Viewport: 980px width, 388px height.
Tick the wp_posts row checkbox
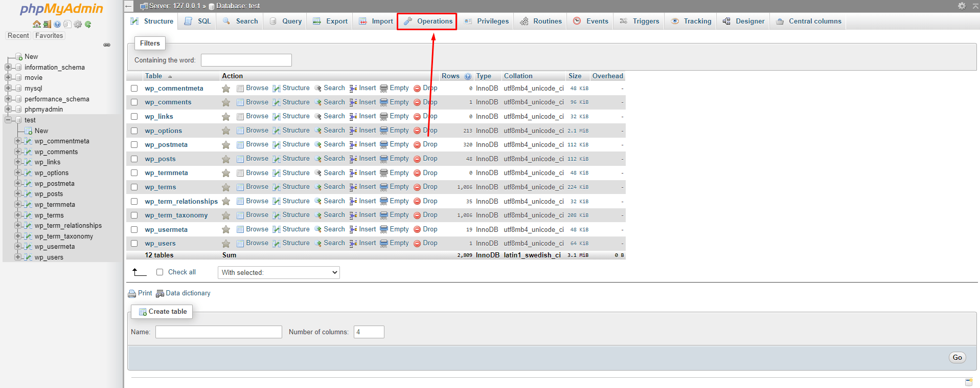134,159
